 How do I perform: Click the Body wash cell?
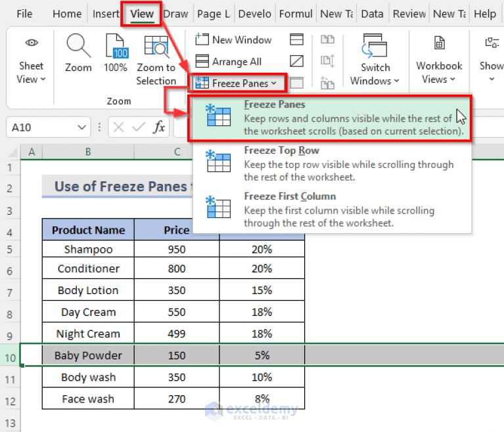[x=88, y=377]
